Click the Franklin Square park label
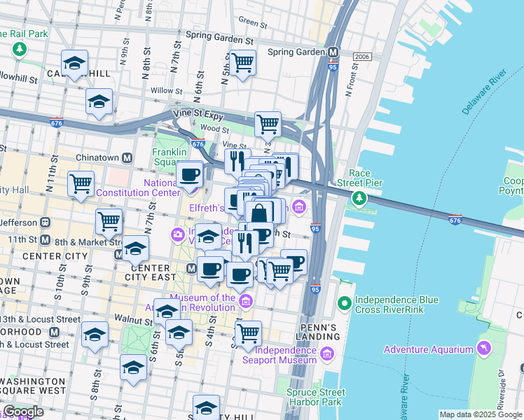This screenshot has height=420, width=524. click(x=170, y=157)
